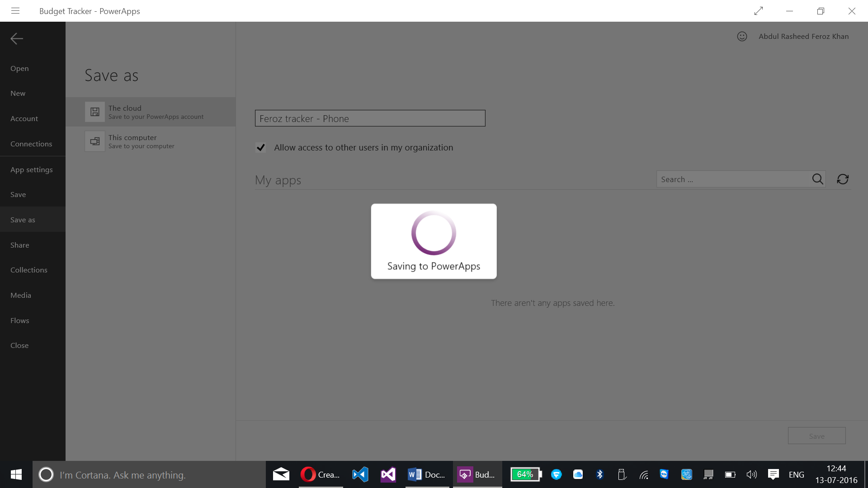
Task: Open the hamburger menu in title bar
Action: pos(15,11)
